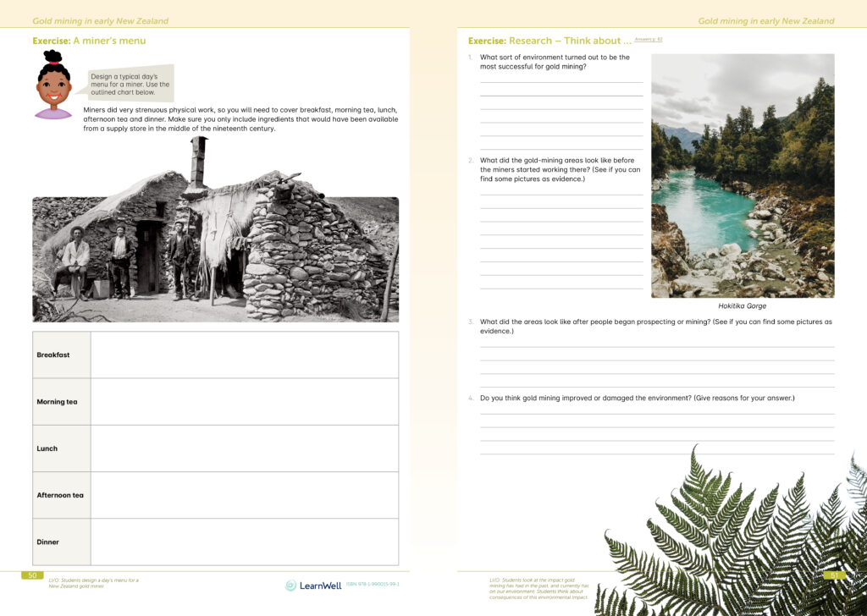Click the 'Morning tea' row label
867x616 pixels.
[57, 402]
